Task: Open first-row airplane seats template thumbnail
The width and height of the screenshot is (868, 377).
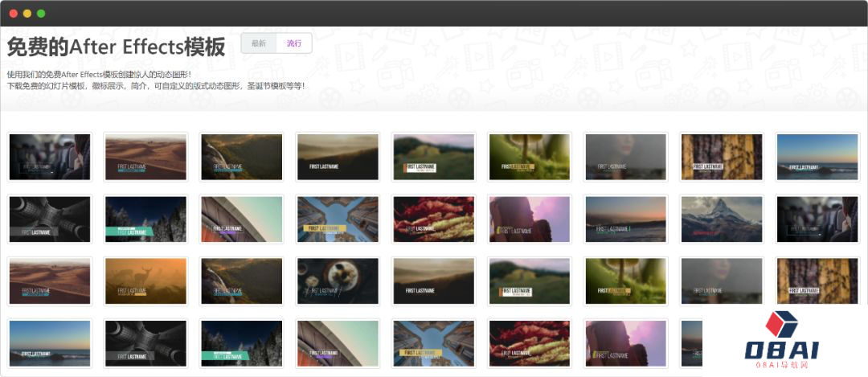Action: [50, 158]
